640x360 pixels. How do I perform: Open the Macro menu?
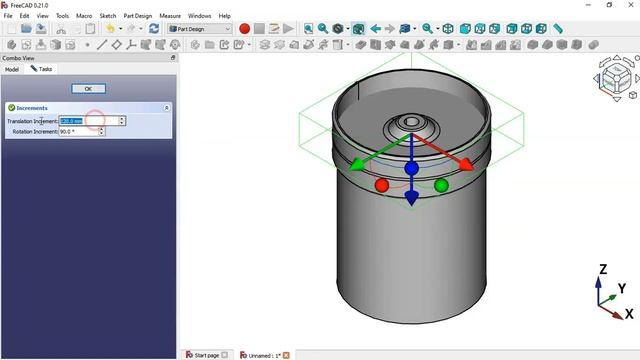point(84,16)
